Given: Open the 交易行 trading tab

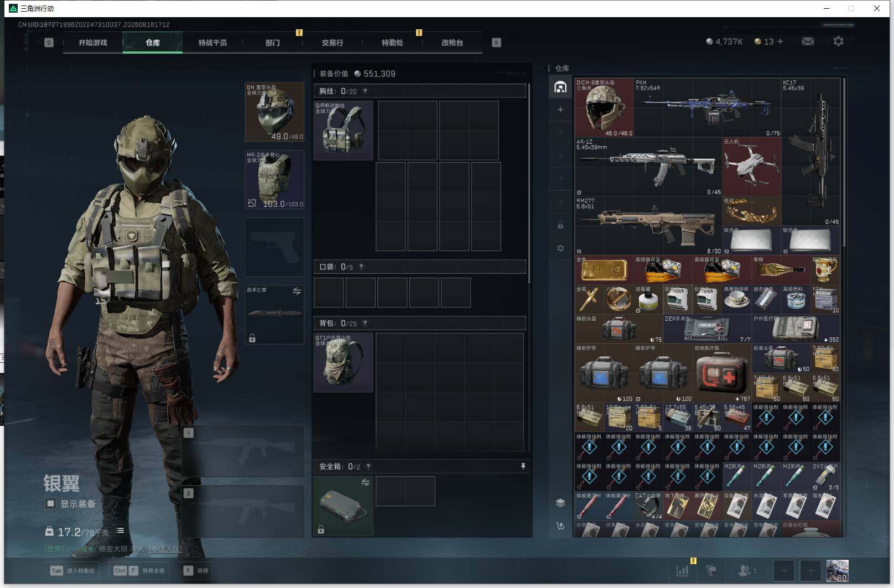Looking at the screenshot, I should pyautogui.click(x=332, y=43).
